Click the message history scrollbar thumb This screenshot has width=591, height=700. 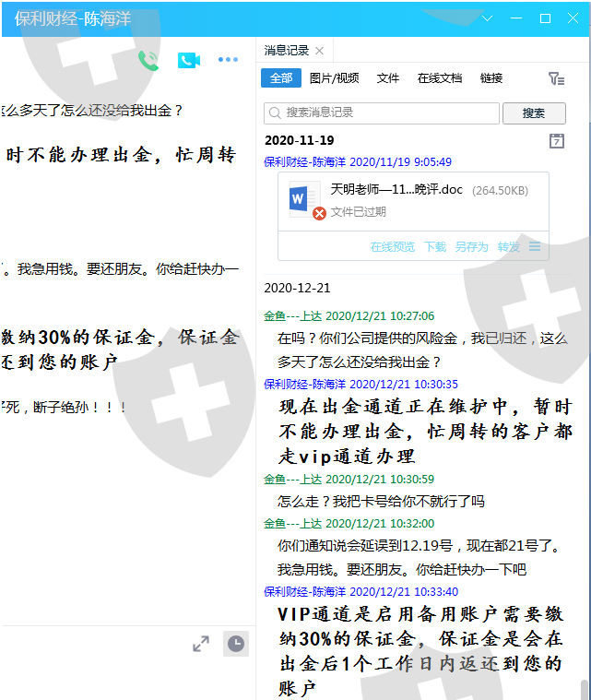coord(584,689)
